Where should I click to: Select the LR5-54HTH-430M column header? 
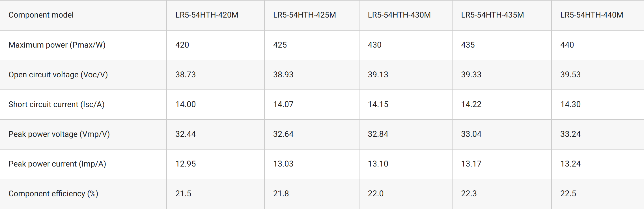399,15
